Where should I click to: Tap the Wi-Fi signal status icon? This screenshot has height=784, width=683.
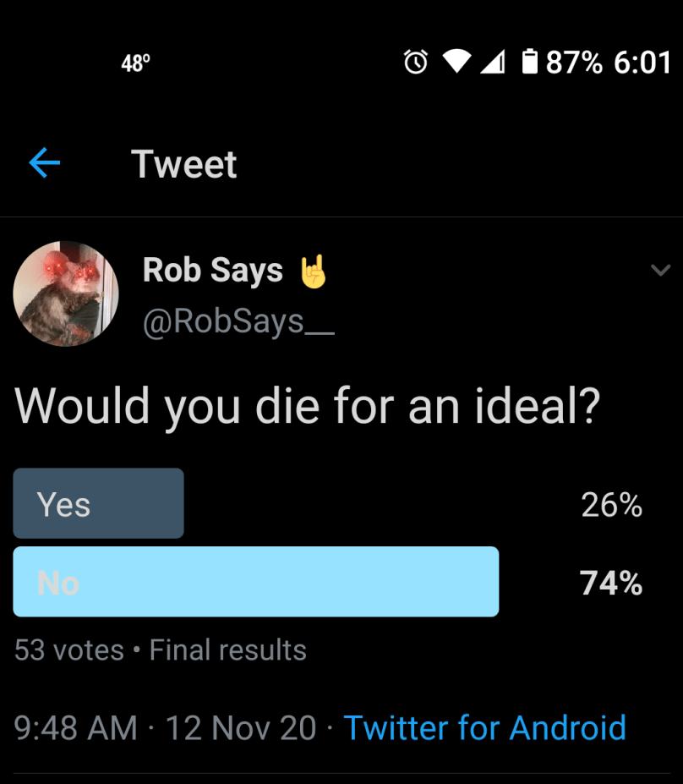456,62
